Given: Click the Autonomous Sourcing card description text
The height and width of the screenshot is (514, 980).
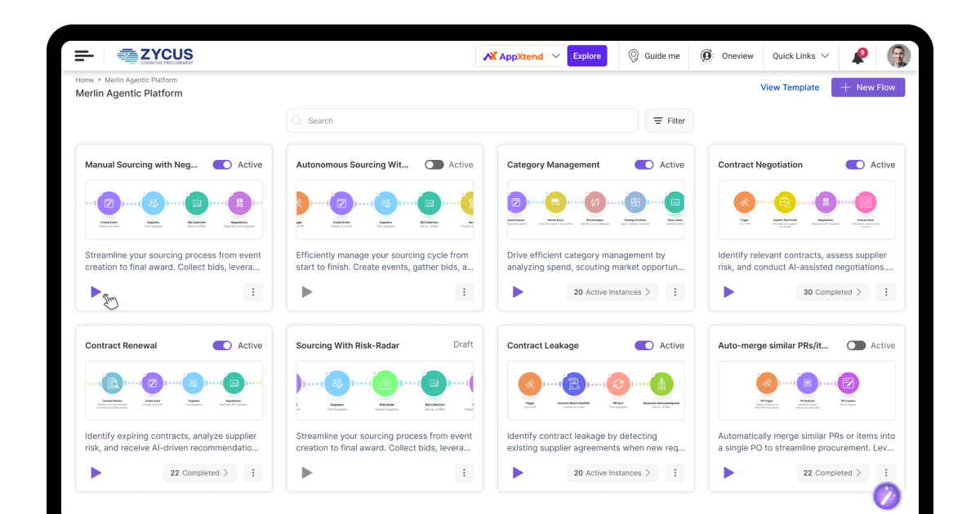Looking at the screenshot, I should click(385, 261).
